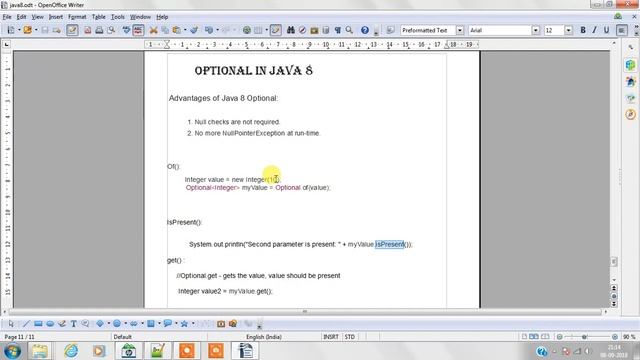The width and height of the screenshot is (640, 360).
Task: Open Navigator compass icon
Action: click(x=302, y=30)
